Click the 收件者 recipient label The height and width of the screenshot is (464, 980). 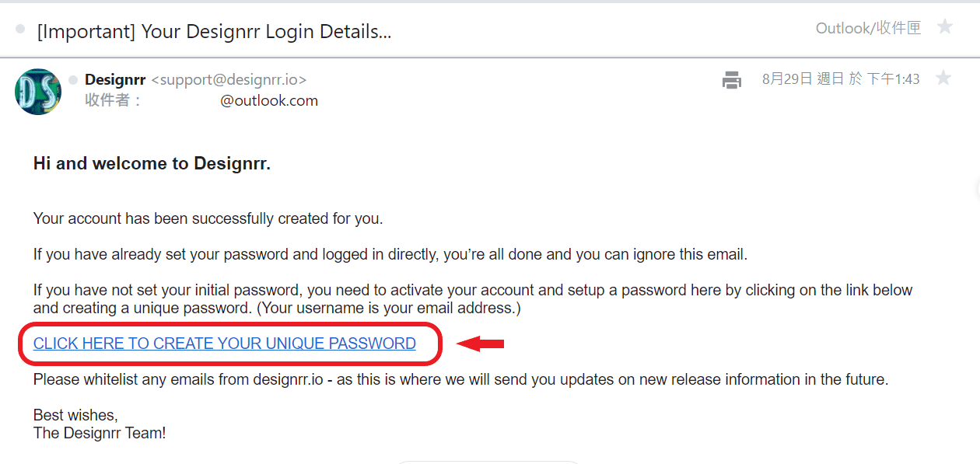114,100
